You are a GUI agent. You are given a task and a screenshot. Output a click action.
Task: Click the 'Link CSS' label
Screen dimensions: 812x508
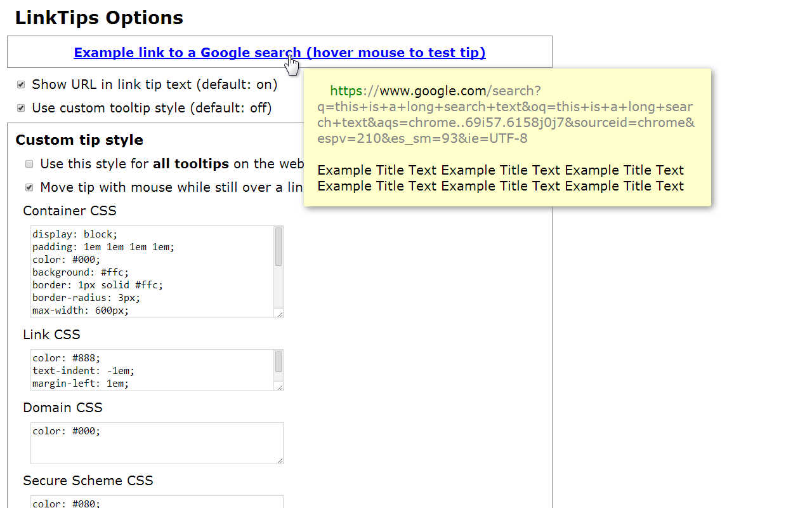51,335
